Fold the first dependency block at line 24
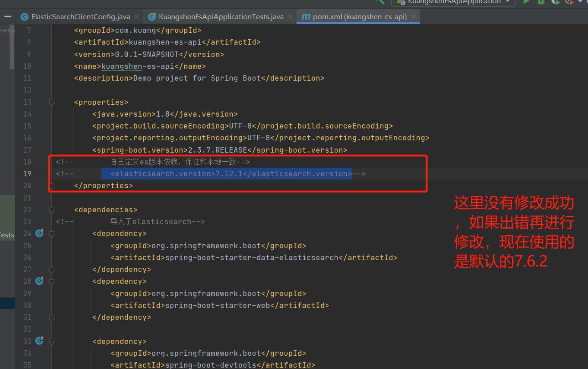Image resolution: width=588 pixels, height=369 pixels. coord(52,234)
